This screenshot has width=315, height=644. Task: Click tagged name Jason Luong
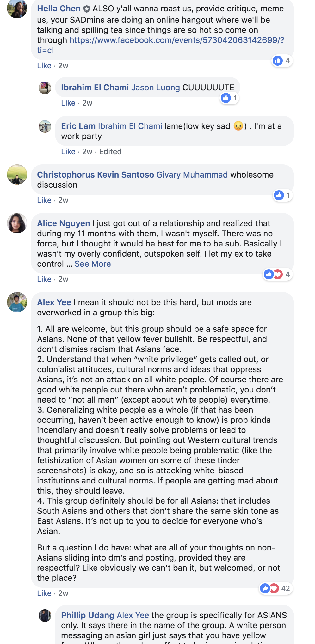[155, 88]
